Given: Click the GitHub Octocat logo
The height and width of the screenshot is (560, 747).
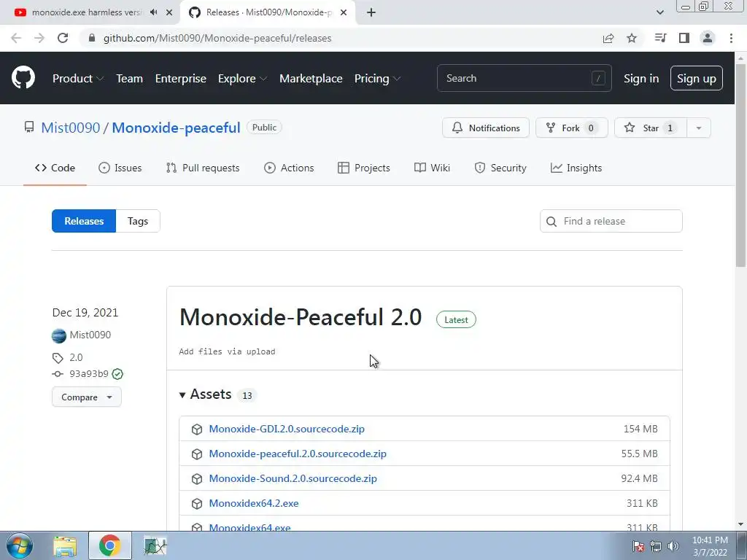Looking at the screenshot, I should tap(23, 78).
